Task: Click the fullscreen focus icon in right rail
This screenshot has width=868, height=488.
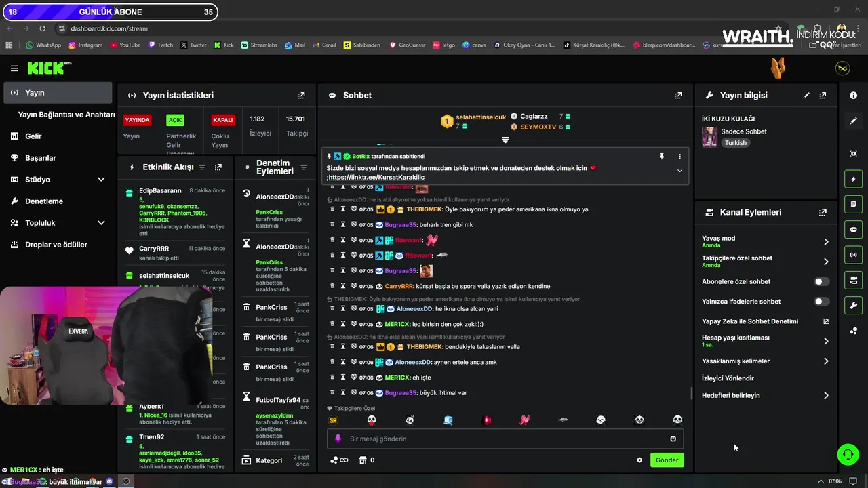Action: coord(853,154)
